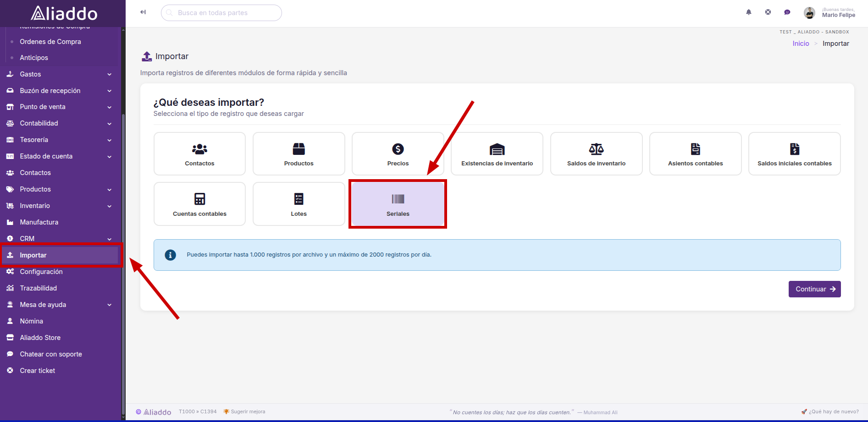Open Aliaddo Store in the sidebar

click(x=60, y=338)
